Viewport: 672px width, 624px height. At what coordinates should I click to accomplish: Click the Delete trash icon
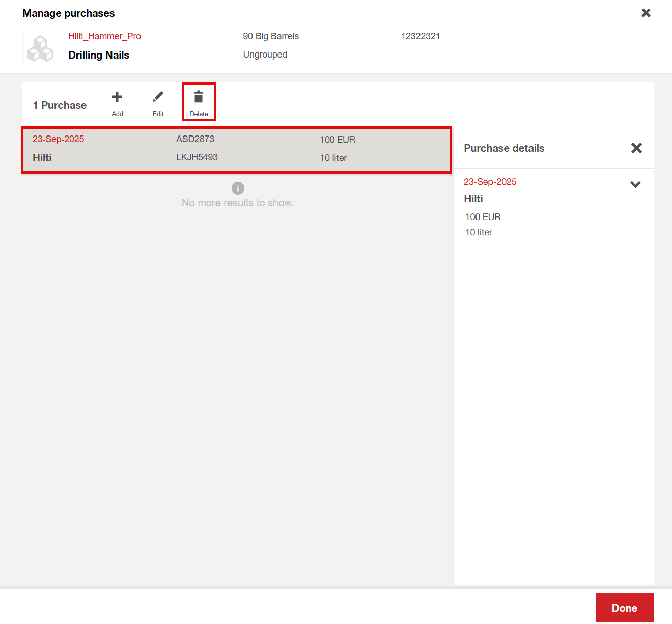(199, 97)
